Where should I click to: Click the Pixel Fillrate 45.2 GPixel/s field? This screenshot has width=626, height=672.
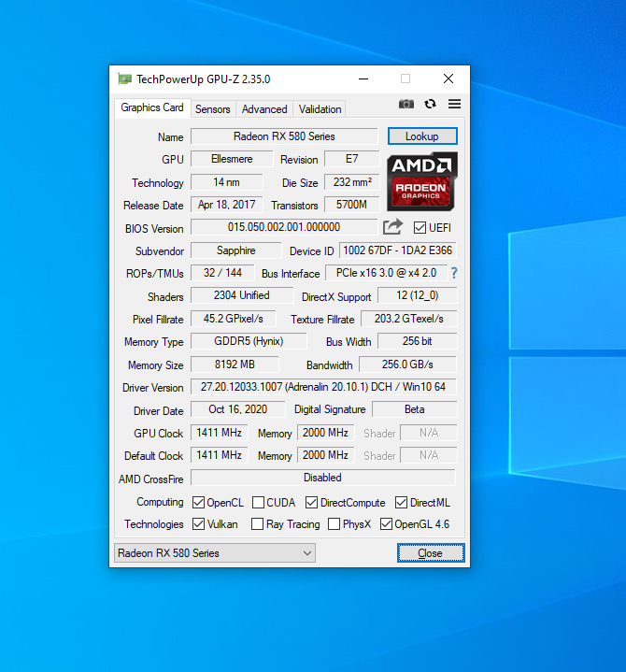coord(234,319)
